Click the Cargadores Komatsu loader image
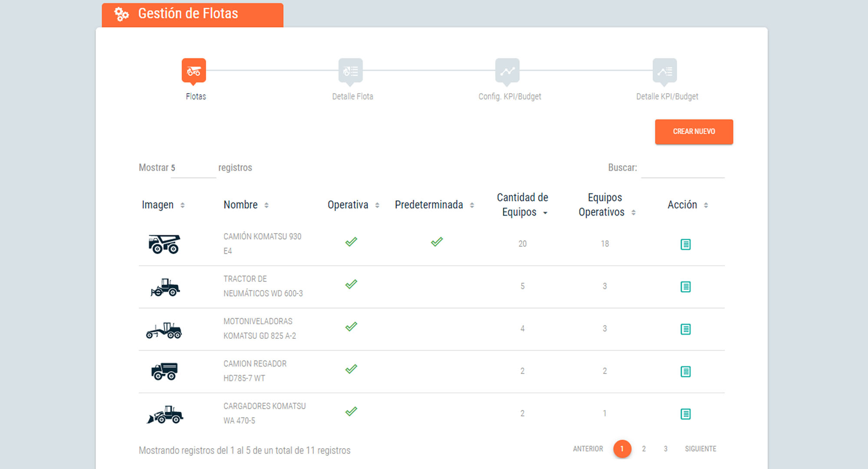Viewport: 868px width, 469px height. pos(165,414)
